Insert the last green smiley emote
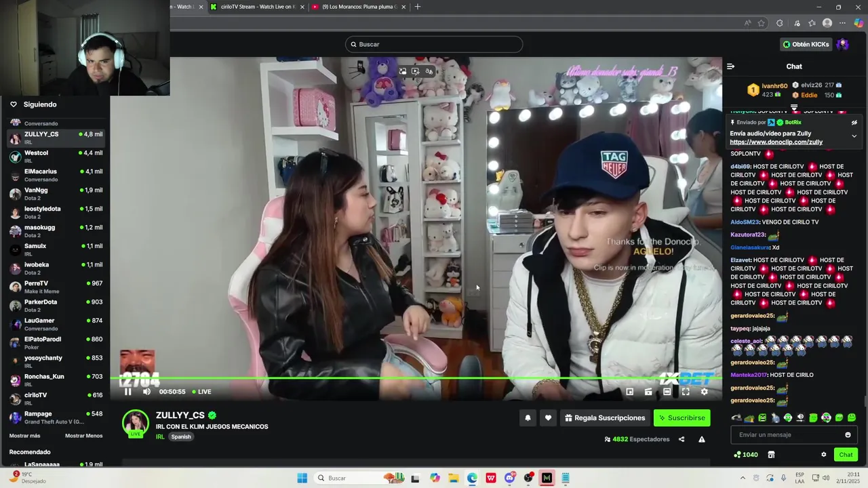This screenshot has height=488, width=868. click(x=852, y=418)
